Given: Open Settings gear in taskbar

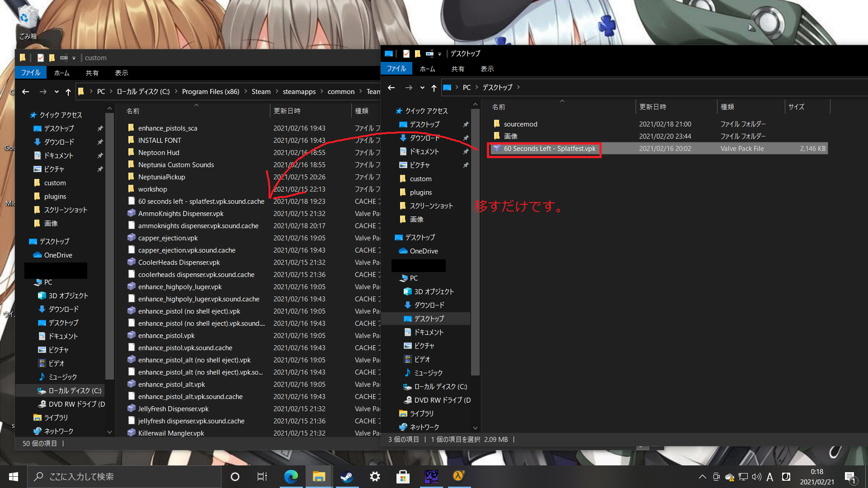Looking at the screenshot, I should point(375,477).
